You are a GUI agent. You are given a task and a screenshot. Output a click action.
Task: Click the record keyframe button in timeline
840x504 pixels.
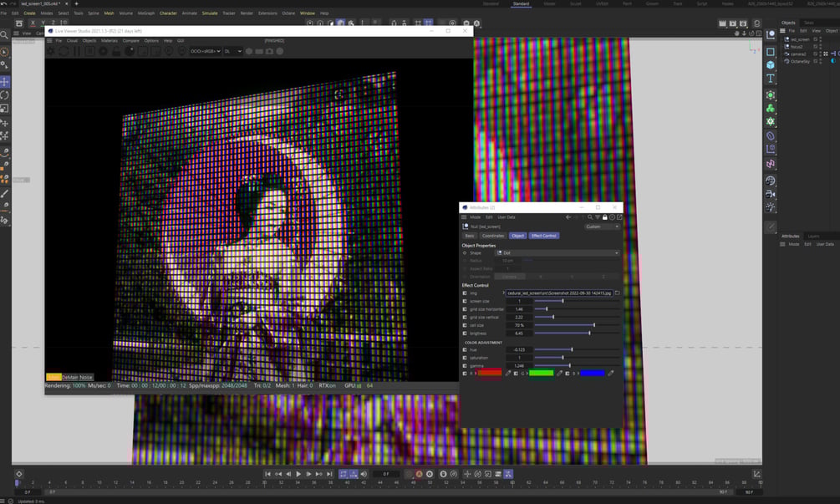[x=409, y=474]
